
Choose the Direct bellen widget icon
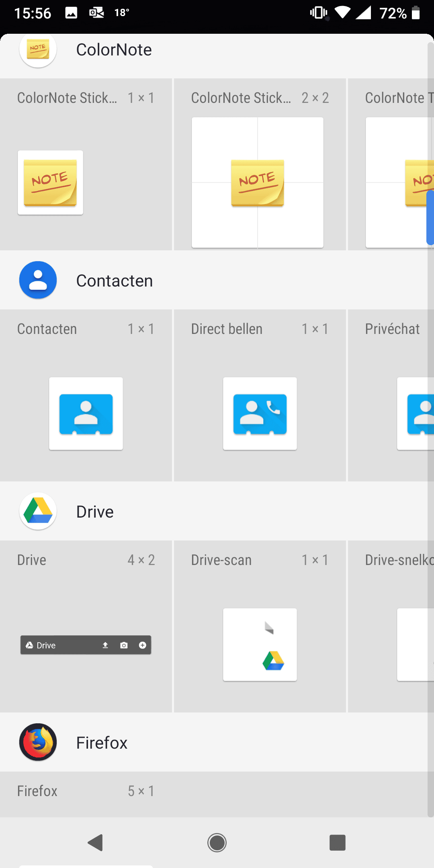[260, 414]
